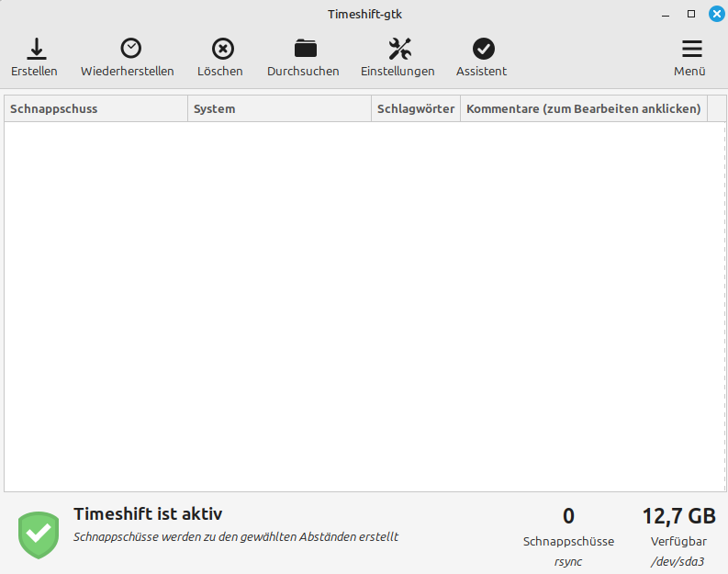Sort by the System column header
This screenshot has height=574, width=728.
tap(279, 108)
